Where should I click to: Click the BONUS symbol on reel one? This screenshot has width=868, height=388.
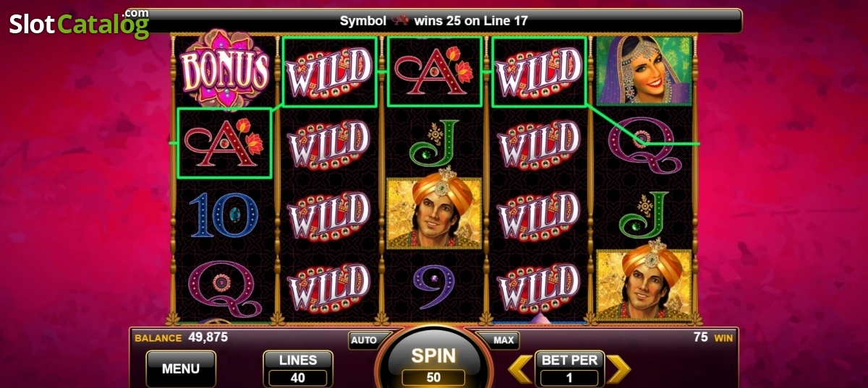point(224,70)
